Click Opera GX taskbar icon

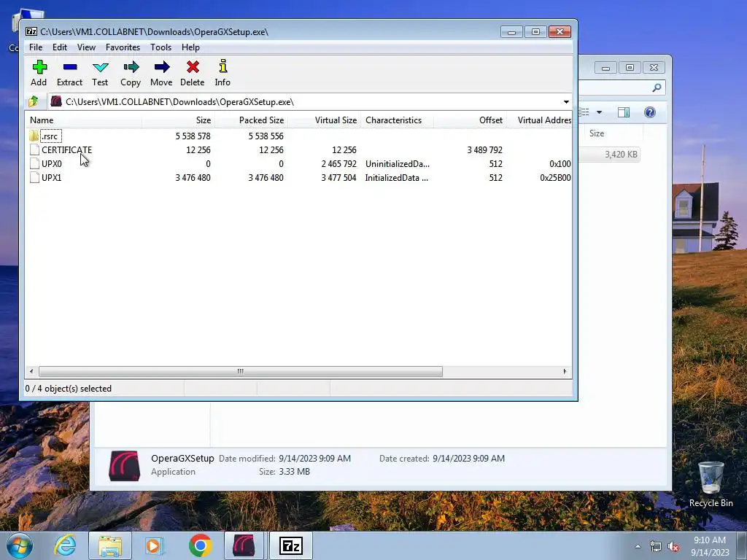(x=244, y=545)
